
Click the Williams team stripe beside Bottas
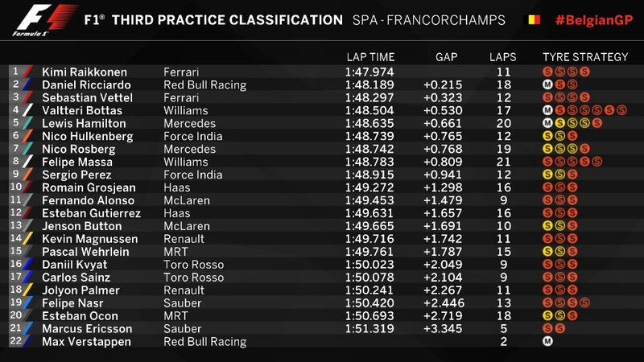coord(27,110)
